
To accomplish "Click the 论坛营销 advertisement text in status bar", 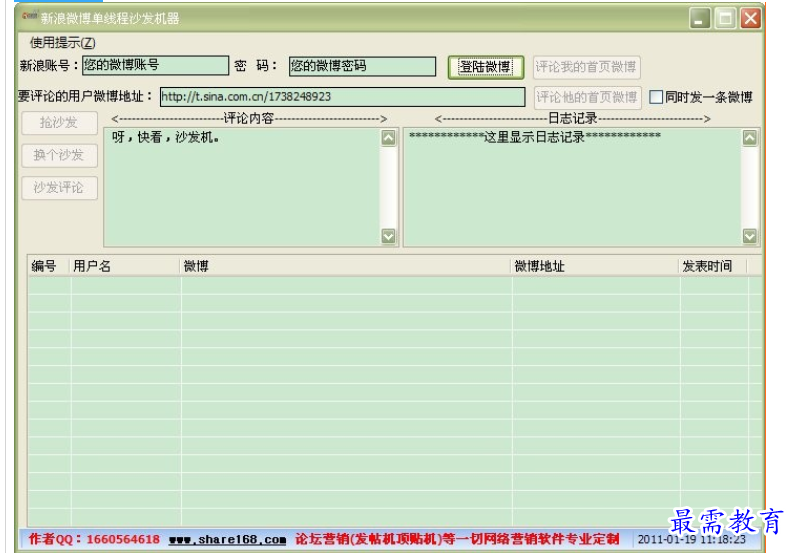I will [457, 539].
